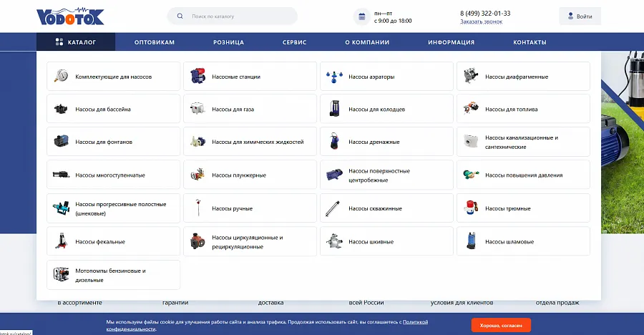Open Насосы для фонтанов text
Viewport: 644px width, 335px height.
tap(104, 142)
